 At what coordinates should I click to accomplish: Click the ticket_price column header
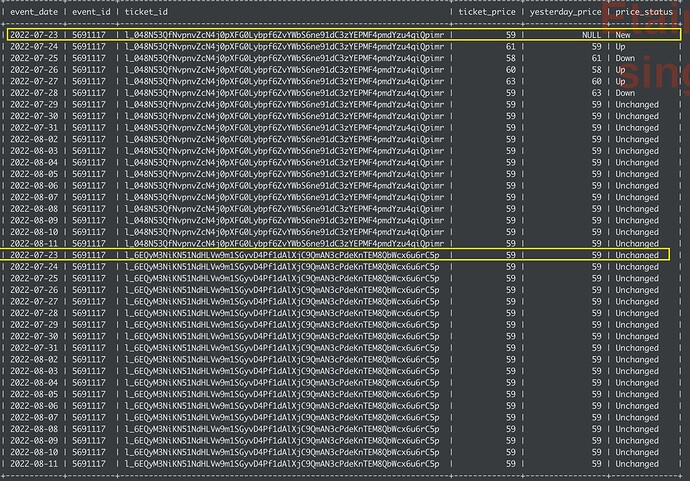[x=487, y=12]
